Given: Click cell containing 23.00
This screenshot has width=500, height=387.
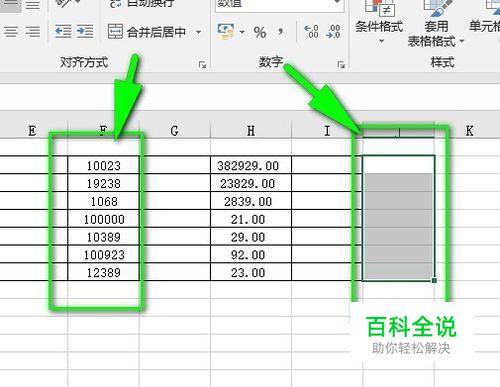Looking at the screenshot, I should 251,272.
